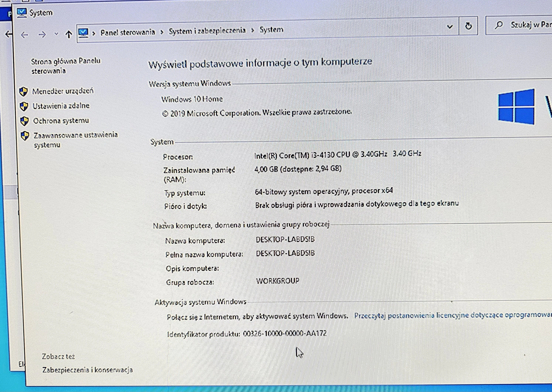Viewport: 552px width, 392px height.
Task: Click the System window title icon
Action: pos(22,13)
